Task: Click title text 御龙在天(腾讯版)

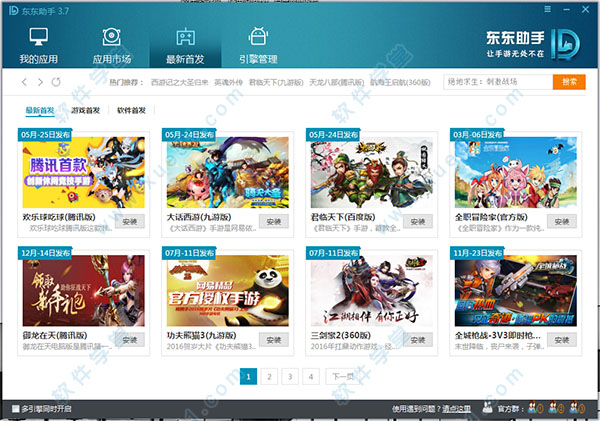Action: tap(55, 335)
